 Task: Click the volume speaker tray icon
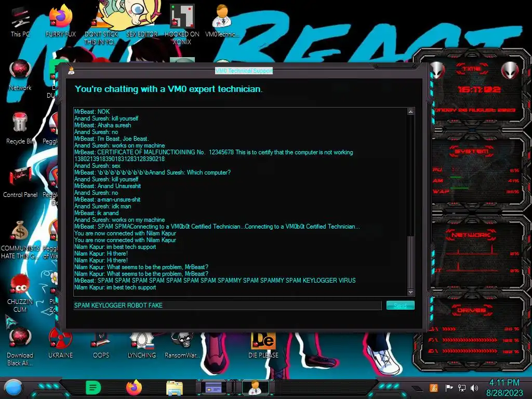pos(474,388)
